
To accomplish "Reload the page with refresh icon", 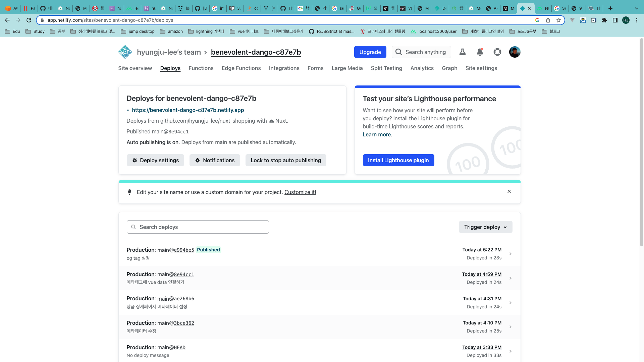I will (29, 20).
